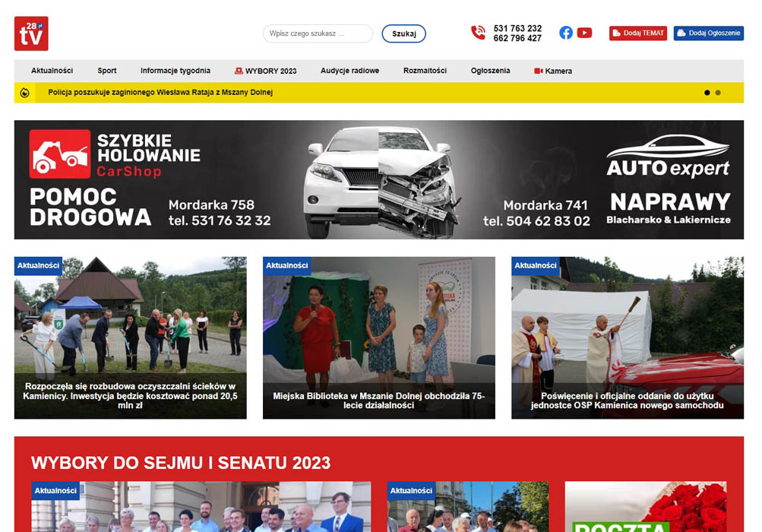Click the Dodaj TEMAT button
The image size is (762, 532).
tap(637, 33)
